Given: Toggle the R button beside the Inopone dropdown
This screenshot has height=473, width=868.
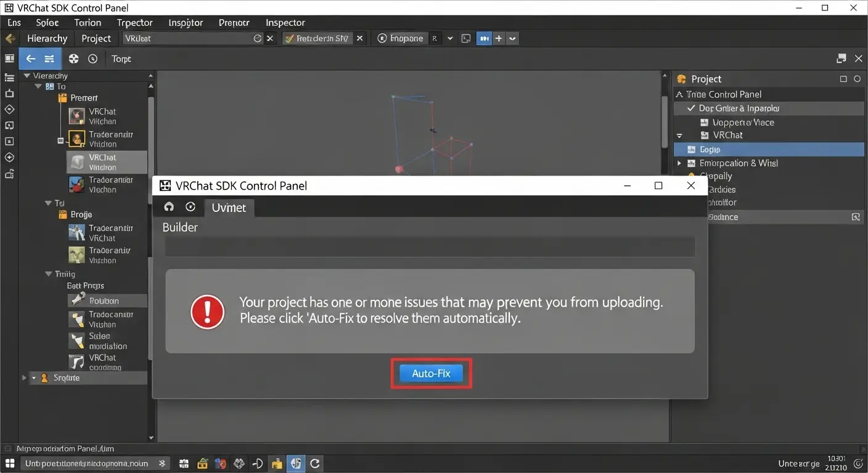Looking at the screenshot, I should point(436,38).
